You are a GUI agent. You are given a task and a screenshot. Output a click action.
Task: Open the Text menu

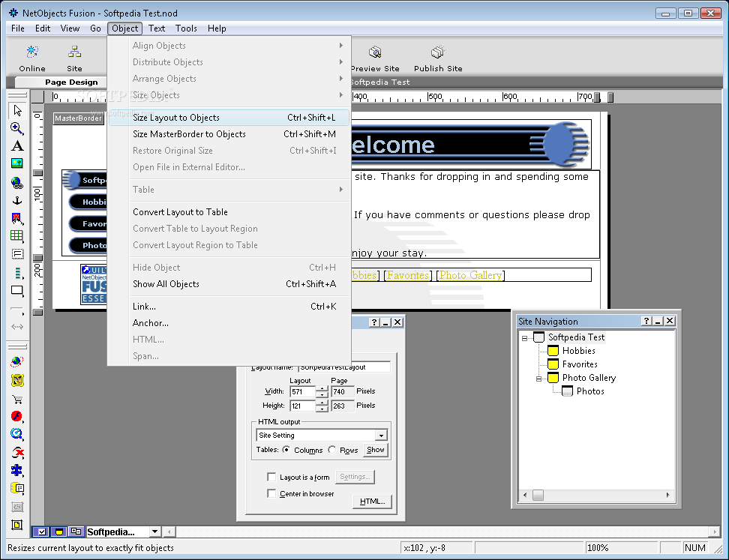tap(157, 28)
